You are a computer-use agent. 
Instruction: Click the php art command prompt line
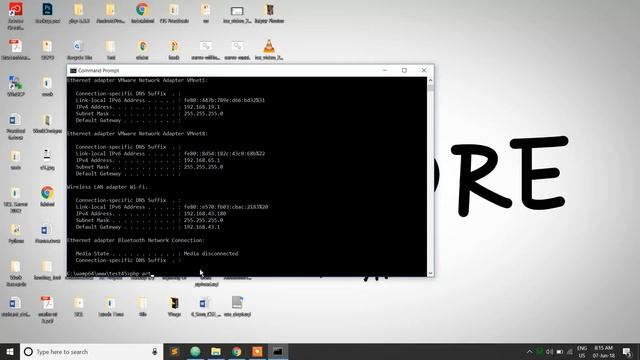(x=109, y=273)
